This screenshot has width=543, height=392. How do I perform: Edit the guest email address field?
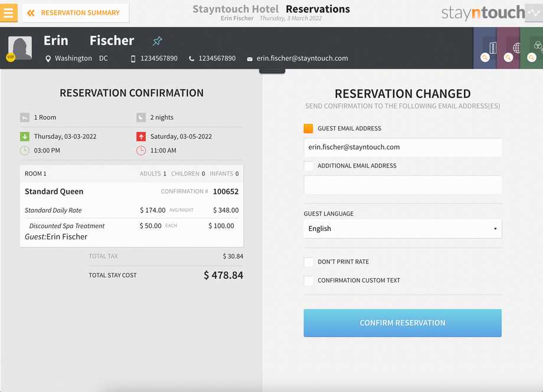point(403,147)
